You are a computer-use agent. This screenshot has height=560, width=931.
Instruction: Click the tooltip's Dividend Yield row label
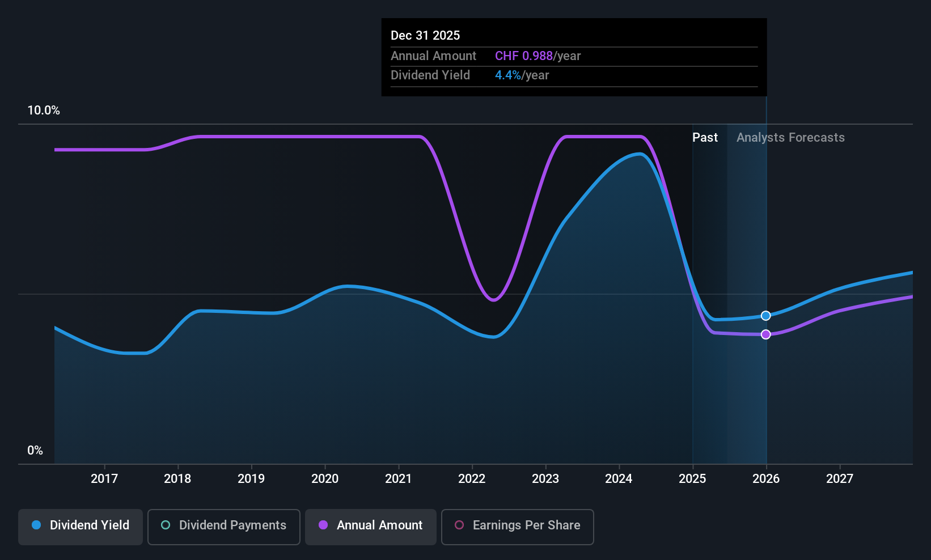coord(430,75)
